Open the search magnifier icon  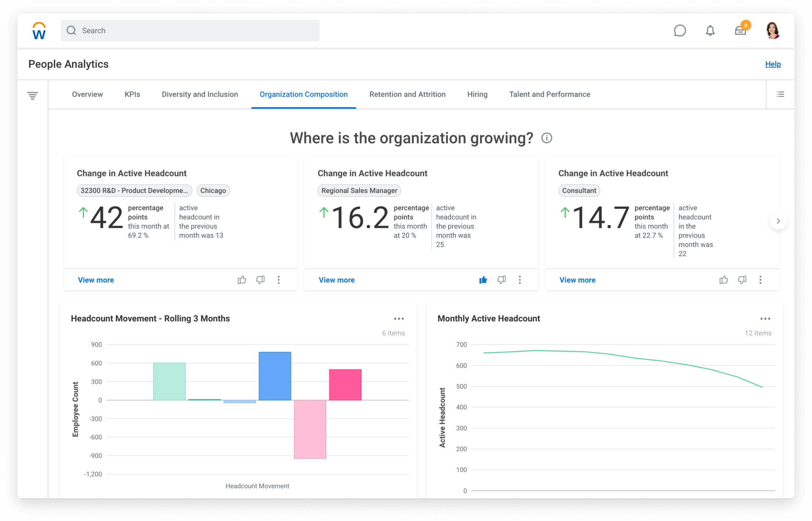[72, 30]
